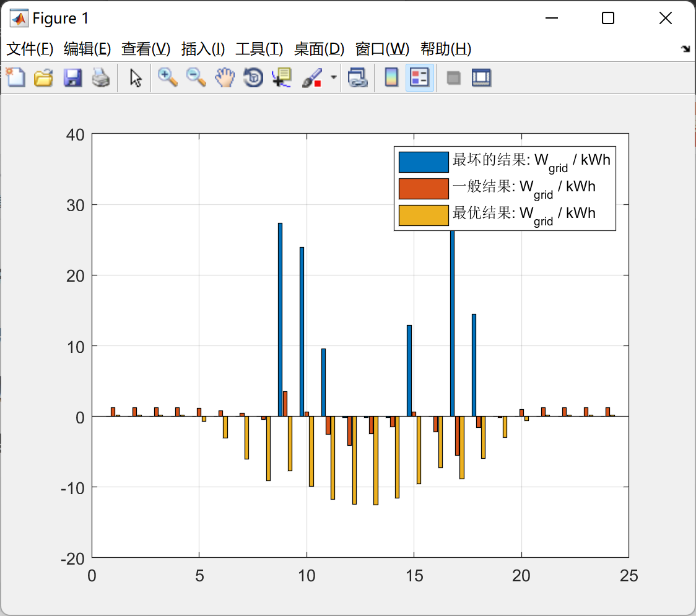Click the blue 最坏的结果 legend swatch
This screenshot has height=616, width=696.
pyautogui.click(x=424, y=162)
